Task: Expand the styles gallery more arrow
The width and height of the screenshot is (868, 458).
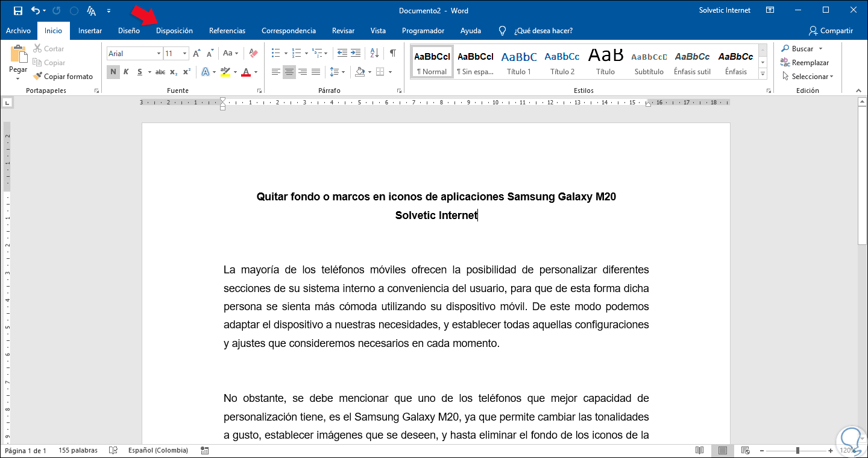Action: click(x=763, y=74)
